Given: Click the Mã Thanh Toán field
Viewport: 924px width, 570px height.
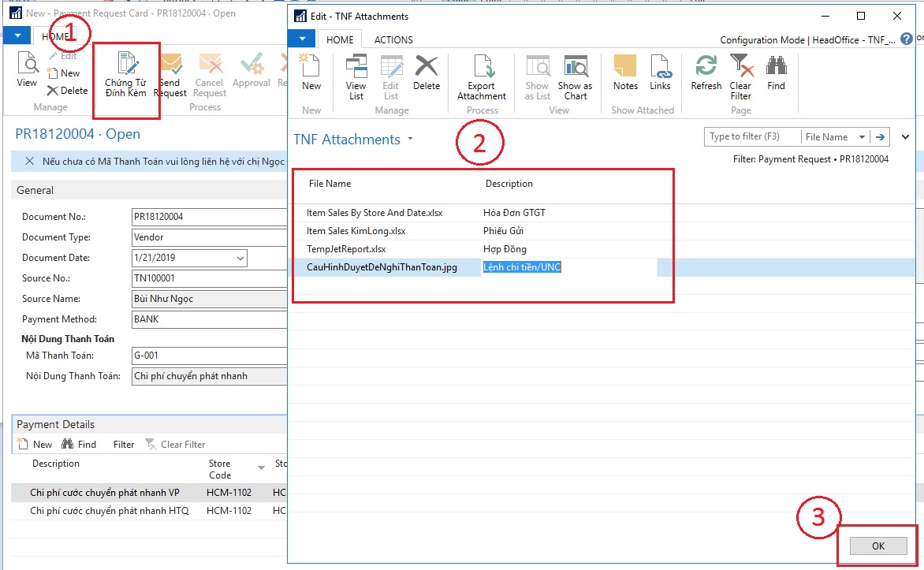Looking at the screenshot, I should (x=209, y=356).
